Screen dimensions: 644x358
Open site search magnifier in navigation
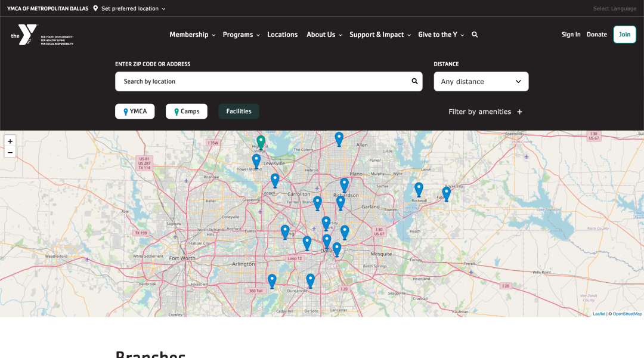(x=475, y=35)
